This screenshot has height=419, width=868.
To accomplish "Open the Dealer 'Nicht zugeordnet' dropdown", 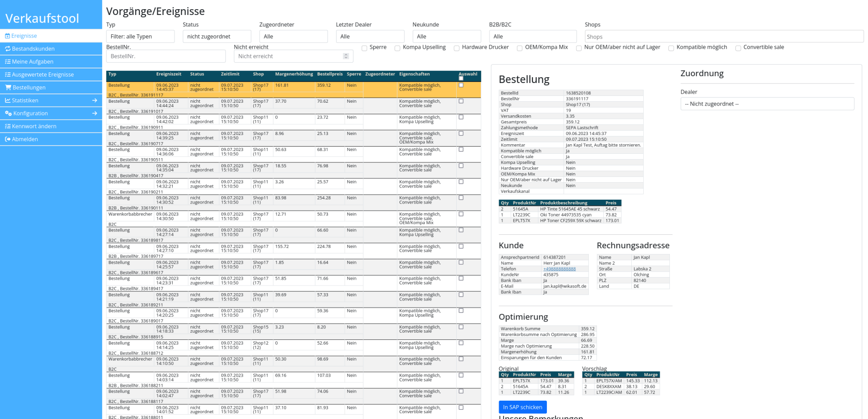I will (767, 104).
